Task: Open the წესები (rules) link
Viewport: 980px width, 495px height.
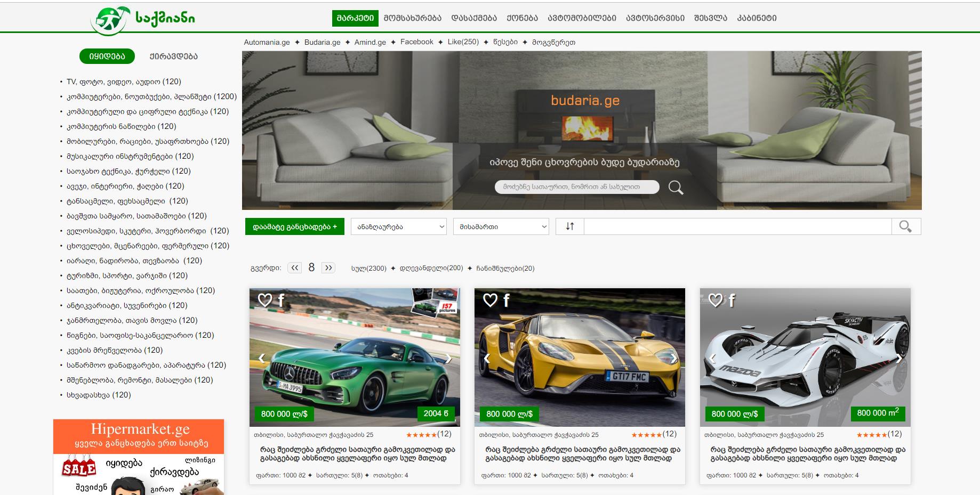Action: [505, 42]
